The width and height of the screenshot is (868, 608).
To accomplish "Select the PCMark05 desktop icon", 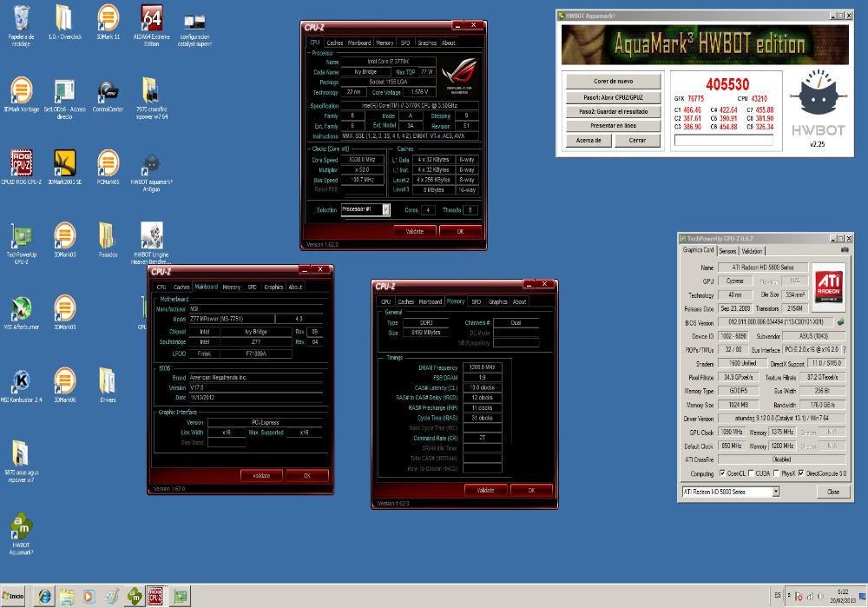I will tap(108, 167).
